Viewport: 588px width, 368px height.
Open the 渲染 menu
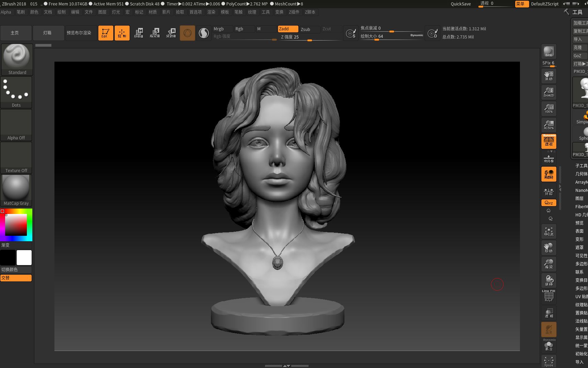point(211,12)
